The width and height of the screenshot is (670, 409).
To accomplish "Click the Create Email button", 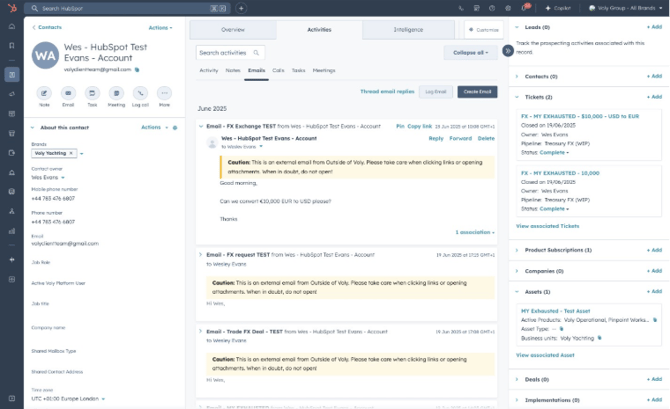I will (x=477, y=92).
